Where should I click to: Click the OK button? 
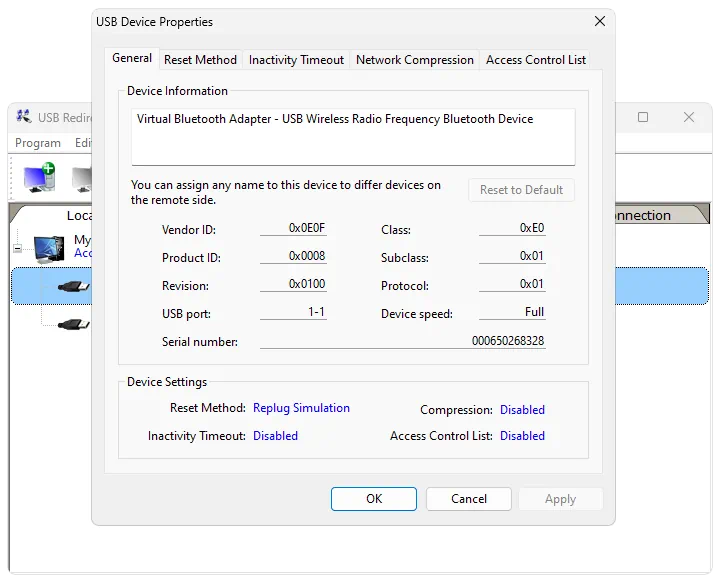click(x=374, y=499)
